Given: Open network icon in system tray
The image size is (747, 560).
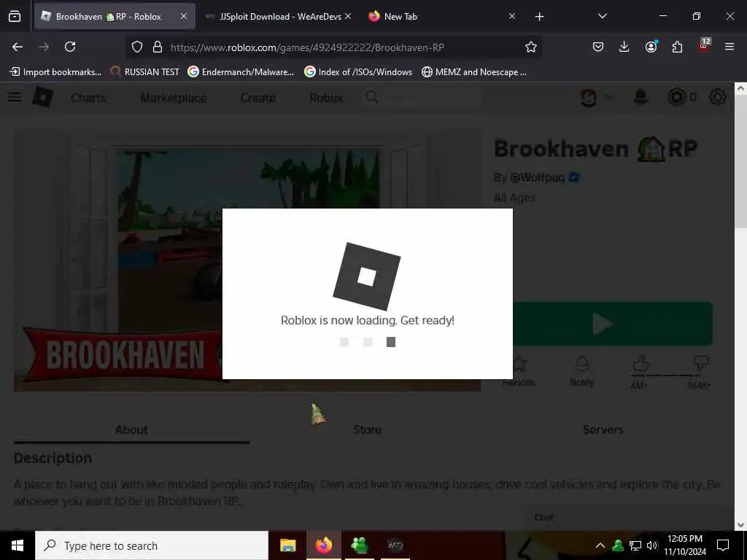Looking at the screenshot, I should click(635, 545).
